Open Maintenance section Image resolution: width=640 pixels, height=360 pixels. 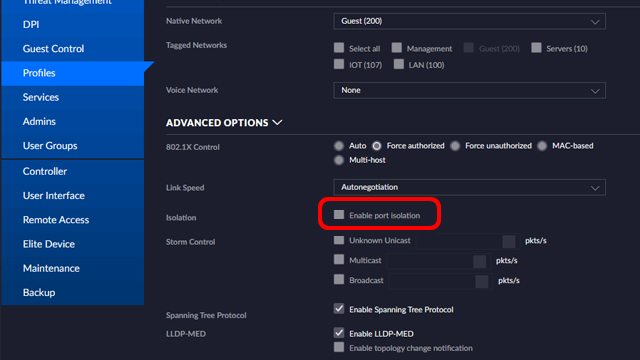click(x=51, y=268)
